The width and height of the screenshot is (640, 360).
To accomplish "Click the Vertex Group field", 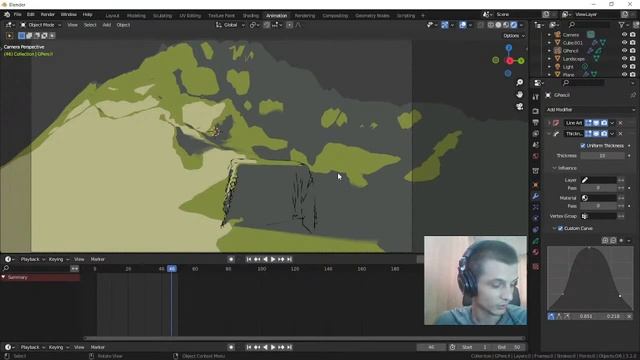I will click(x=599, y=216).
